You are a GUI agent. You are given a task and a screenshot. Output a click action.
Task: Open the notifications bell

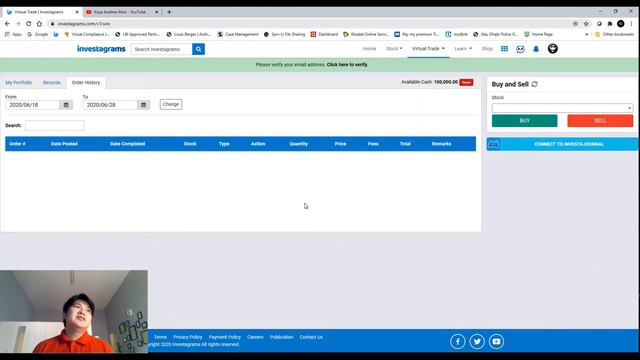coord(536,49)
